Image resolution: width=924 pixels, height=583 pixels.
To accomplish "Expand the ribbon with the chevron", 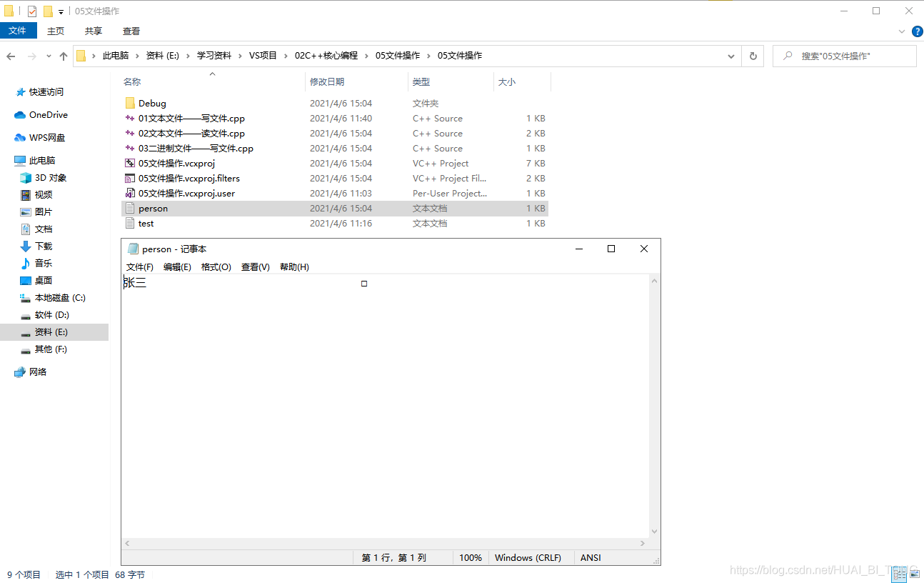I will point(902,31).
